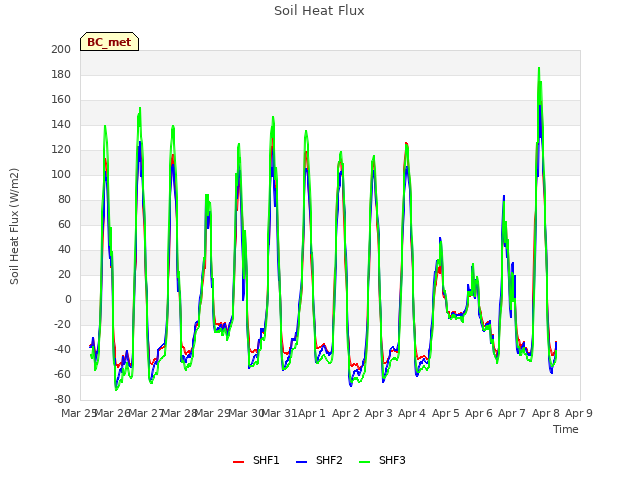
Task: Click the Apr 8 x-axis label
Action: pyautogui.click(x=546, y=413)
